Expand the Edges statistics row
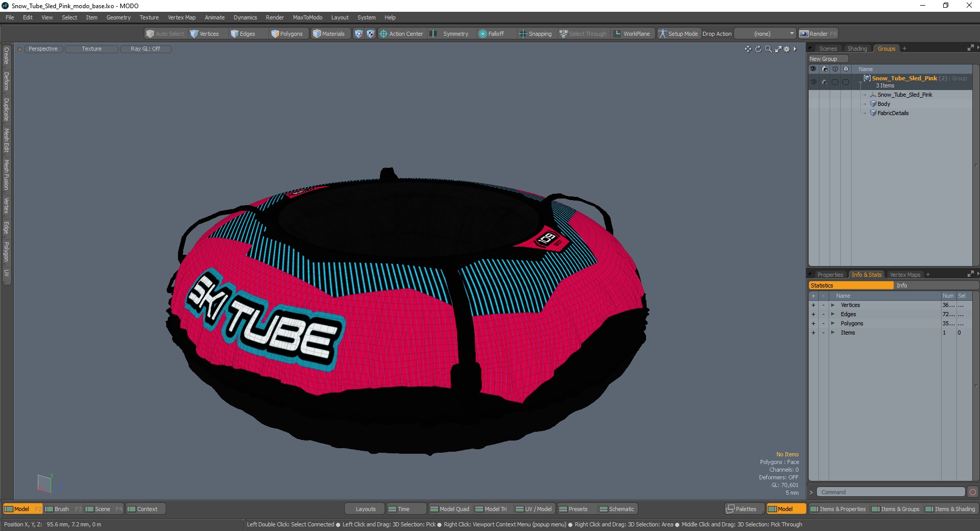 point(833,315)
